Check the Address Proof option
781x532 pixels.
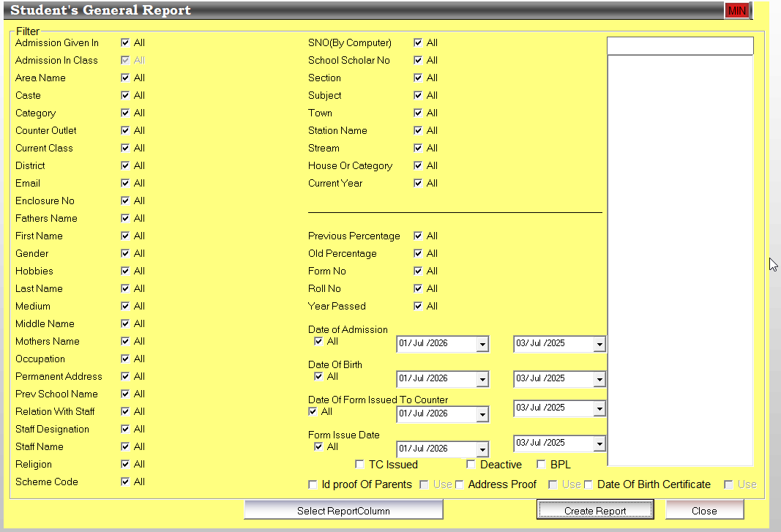click(x=459, y=484)
